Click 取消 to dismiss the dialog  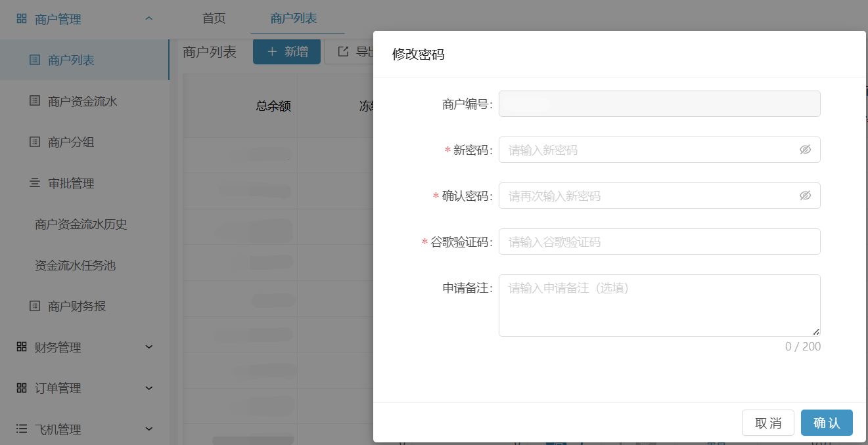click(x=768, y=423)
